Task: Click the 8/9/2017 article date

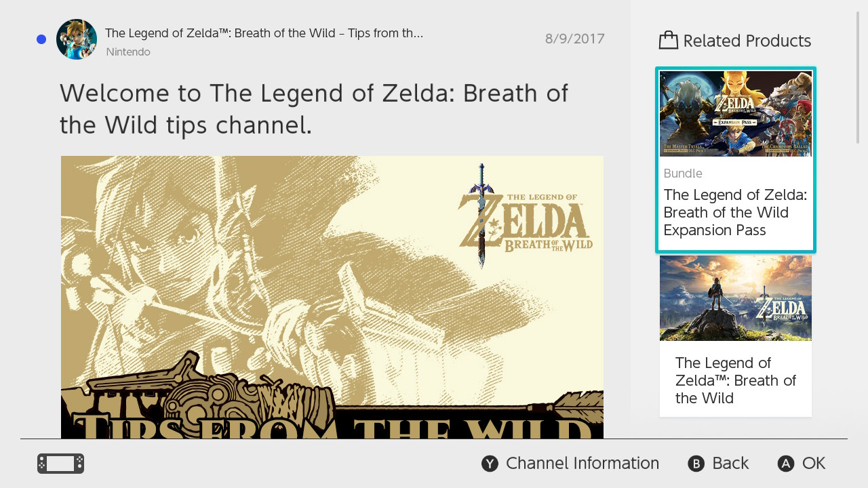Action: tap(574, 39)
